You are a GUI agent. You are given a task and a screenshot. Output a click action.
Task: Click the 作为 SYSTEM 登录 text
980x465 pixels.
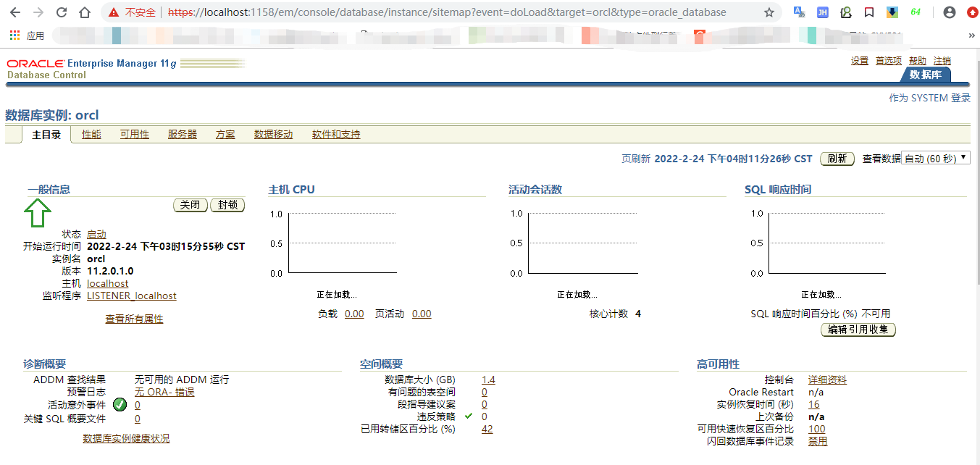pyautogui.click(x=929, y=98)
